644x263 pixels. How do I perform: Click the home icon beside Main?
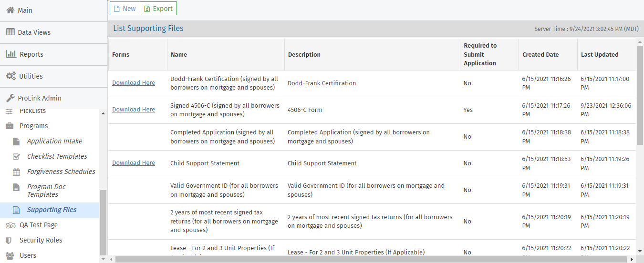point(10,10)
